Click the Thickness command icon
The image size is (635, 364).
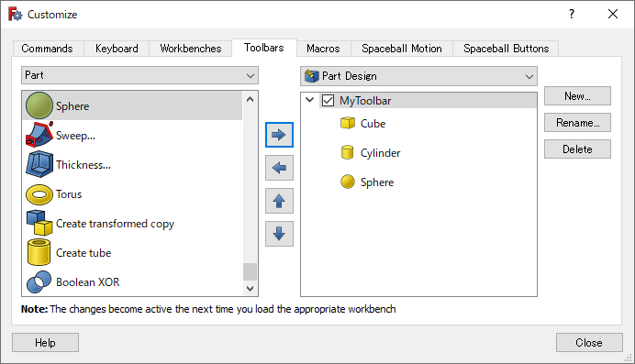39,164
